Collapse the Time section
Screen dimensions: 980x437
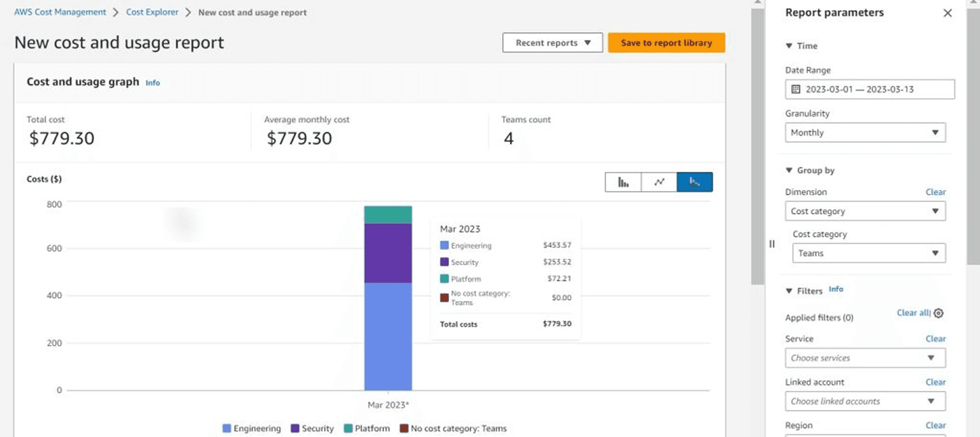pos(790,46)
